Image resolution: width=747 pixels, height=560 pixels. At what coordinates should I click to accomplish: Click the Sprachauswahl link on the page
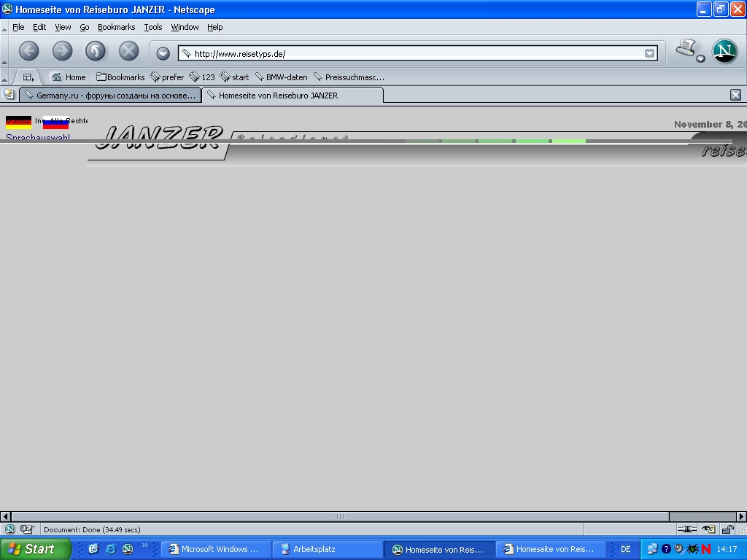tap(38, 138)
